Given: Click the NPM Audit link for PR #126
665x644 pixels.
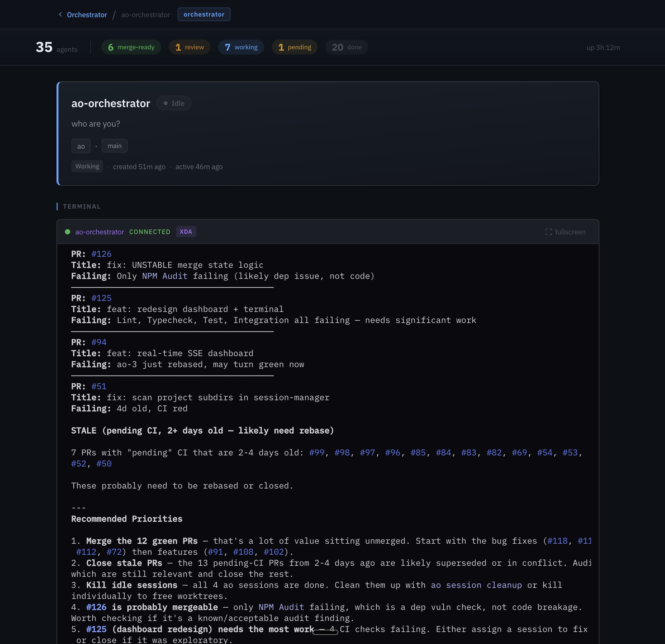Looking at the screenshot, I should tap(165, 276).
